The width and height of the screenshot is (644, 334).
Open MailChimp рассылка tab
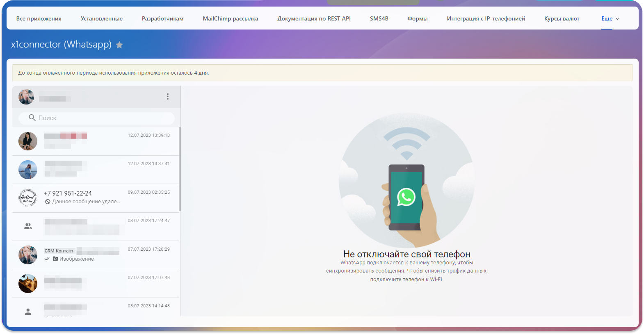[x=231, y=19]
